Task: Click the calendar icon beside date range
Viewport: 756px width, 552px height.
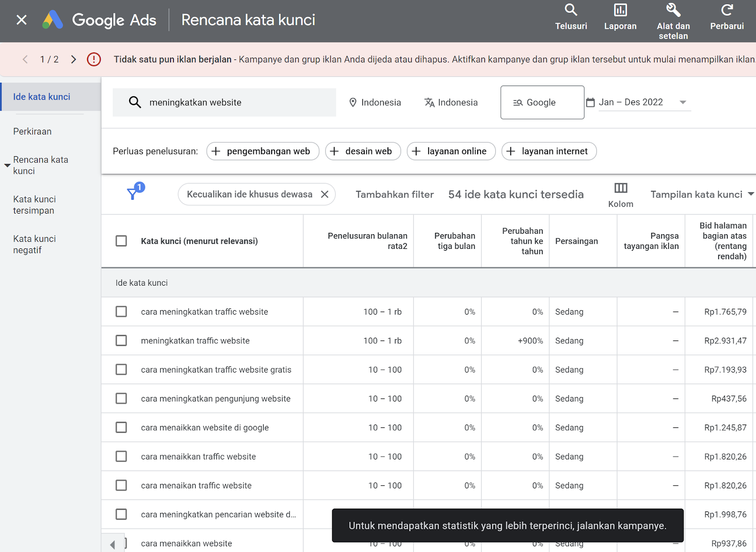Action: pyautogui.click(x=590, y=102)
